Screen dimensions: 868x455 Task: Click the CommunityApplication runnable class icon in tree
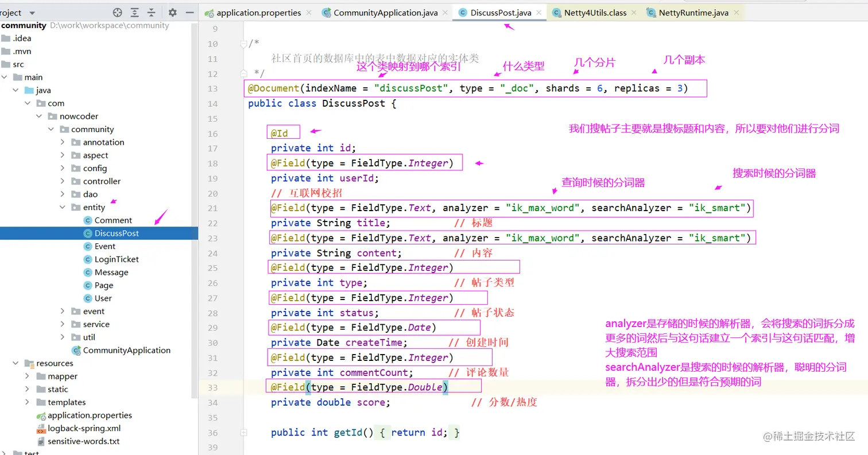pyautogui.click(x=76, y=351)
